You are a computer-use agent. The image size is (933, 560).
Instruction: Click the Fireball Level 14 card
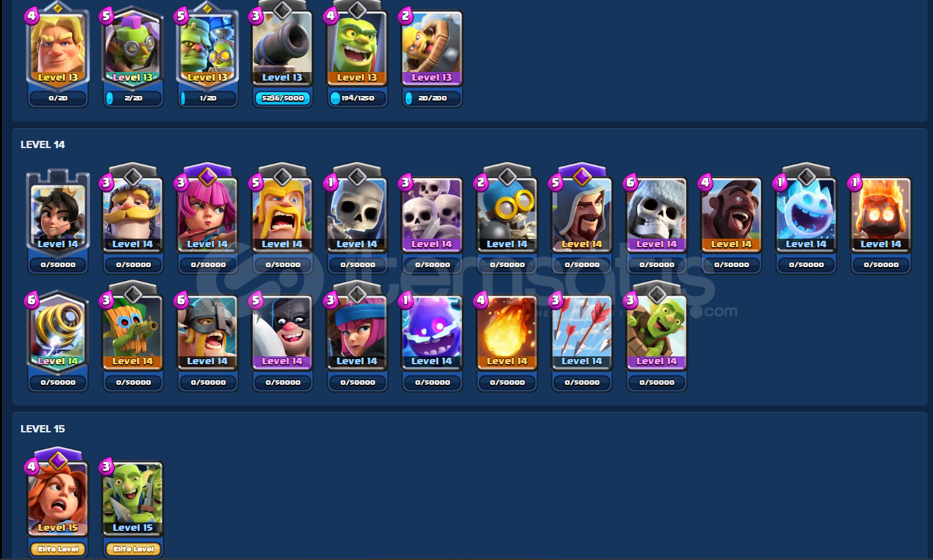[507, 333]
